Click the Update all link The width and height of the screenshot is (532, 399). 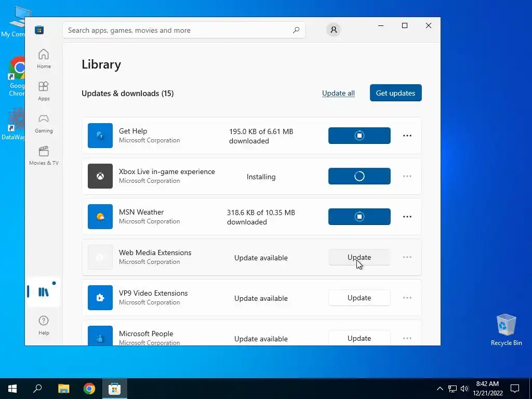(338, 93)
